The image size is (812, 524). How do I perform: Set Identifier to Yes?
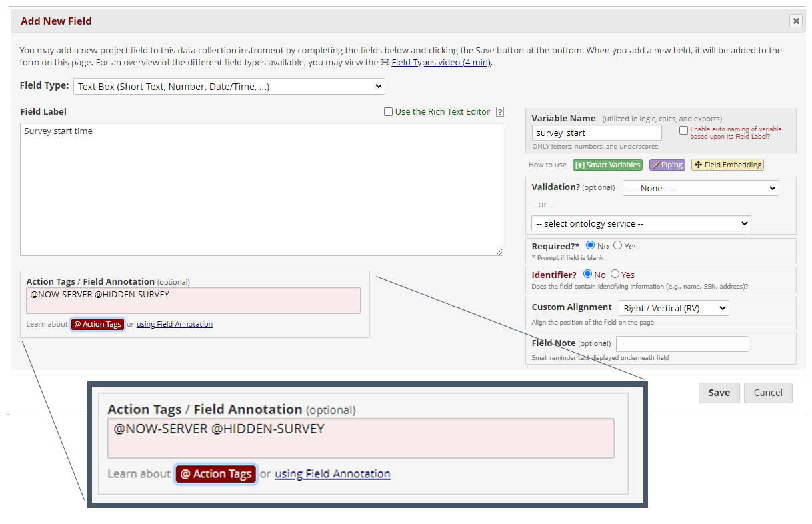615,274
